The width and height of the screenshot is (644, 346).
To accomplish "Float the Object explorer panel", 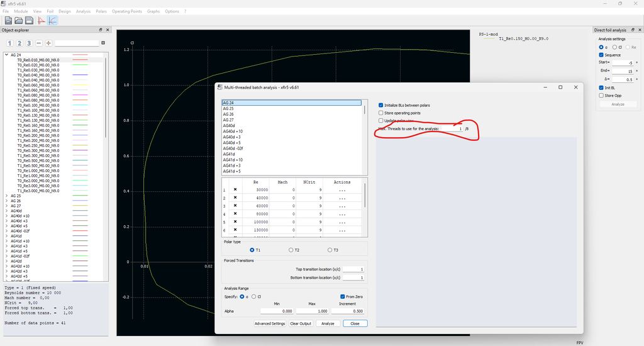I will tap(100, 30).
